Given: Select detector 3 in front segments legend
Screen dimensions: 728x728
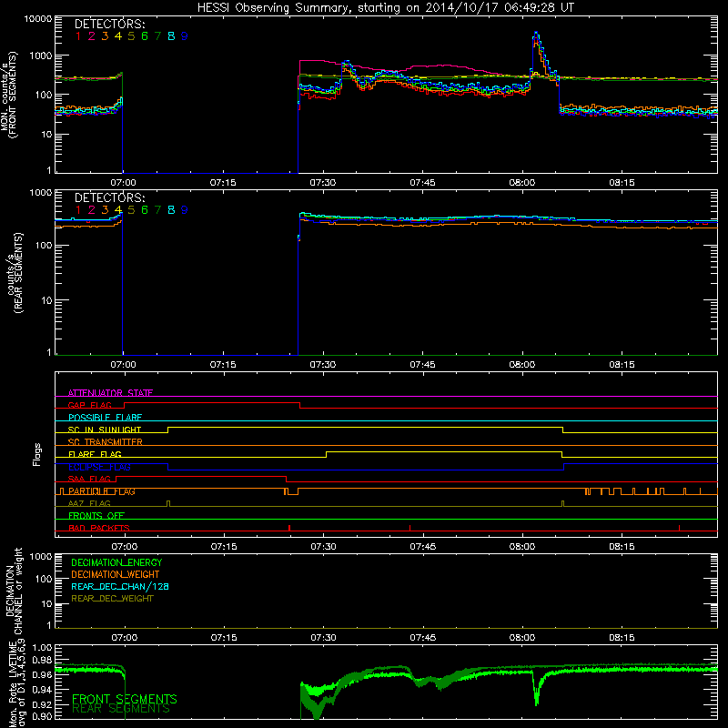Looking at the screenshot, I should [105, 36].
